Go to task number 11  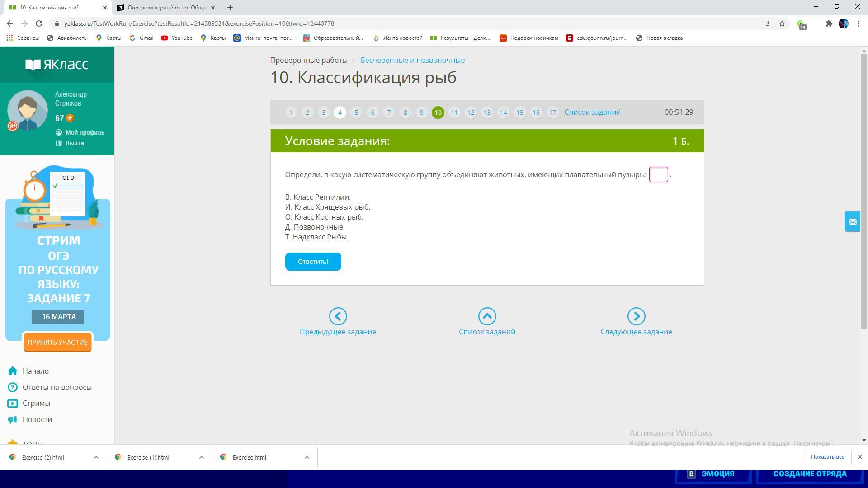coord(454,113)
